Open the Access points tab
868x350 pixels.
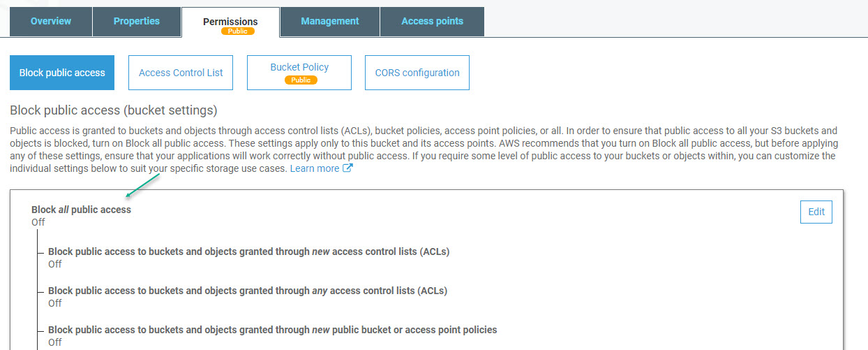click(432, 21)
